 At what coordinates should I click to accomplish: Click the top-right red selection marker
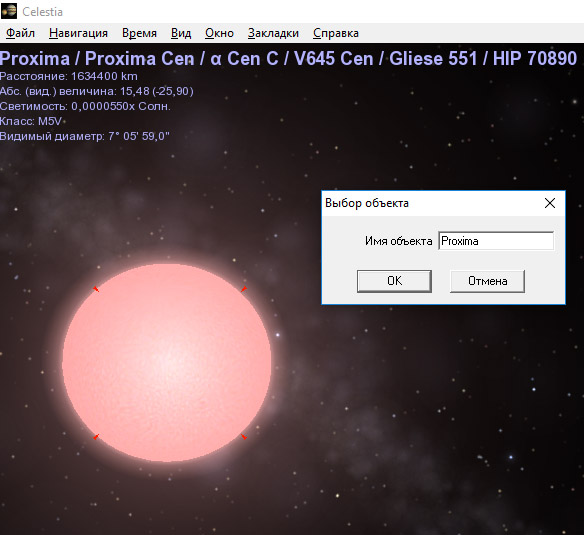tap(244, 289)
